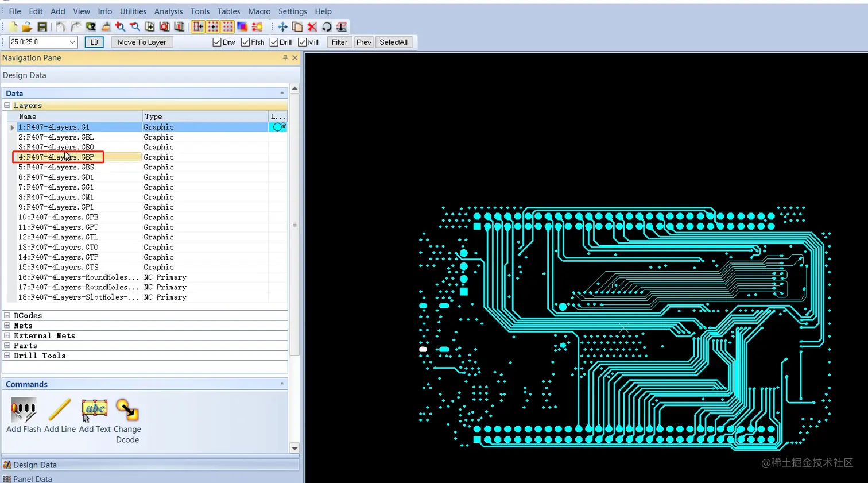Click the Open folder icon in the toolbar
Image resolution: width=868 pixels, height=483 pixels.
(x=27, y=26)
